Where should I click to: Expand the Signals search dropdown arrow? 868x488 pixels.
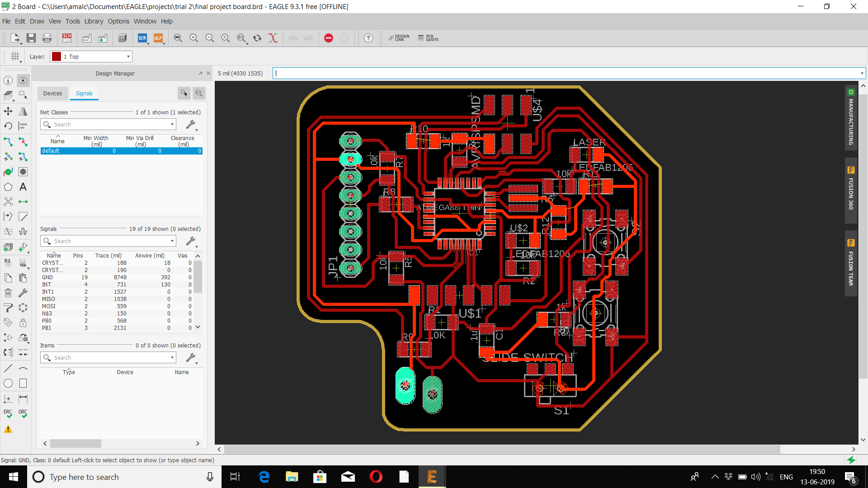click(172, 241)
